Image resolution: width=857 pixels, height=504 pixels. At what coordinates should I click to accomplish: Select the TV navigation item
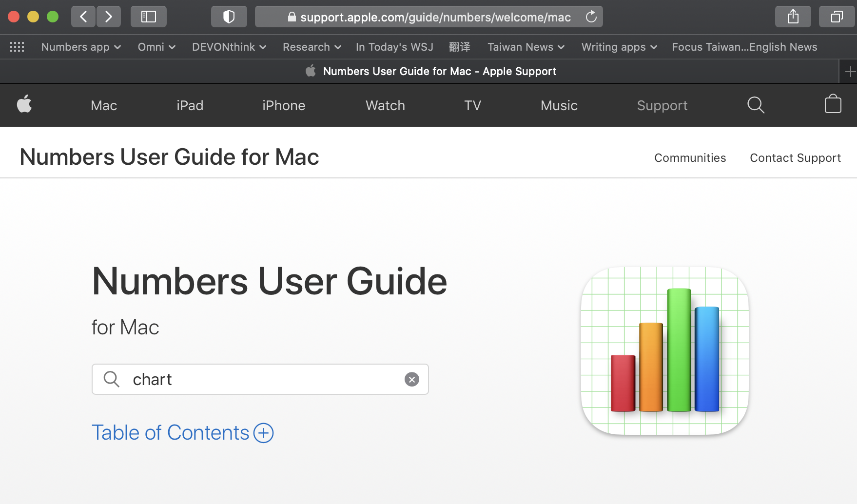click(472, 105)
